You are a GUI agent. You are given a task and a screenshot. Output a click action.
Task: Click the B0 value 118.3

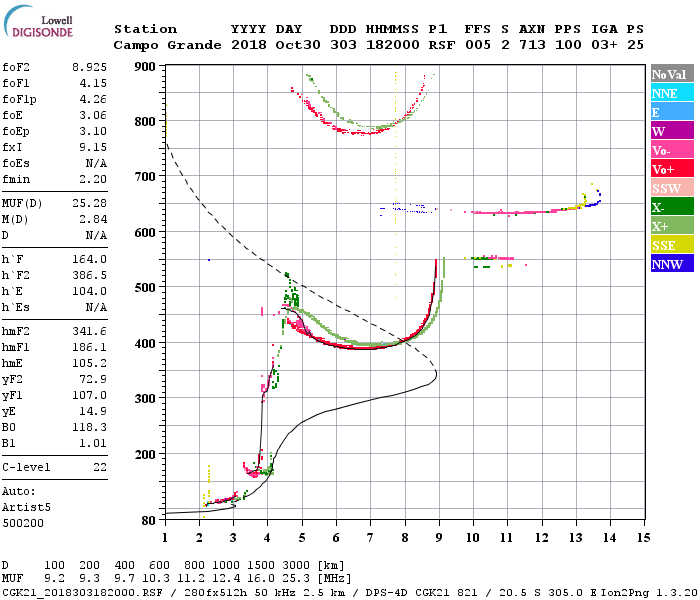click(89, 427)
